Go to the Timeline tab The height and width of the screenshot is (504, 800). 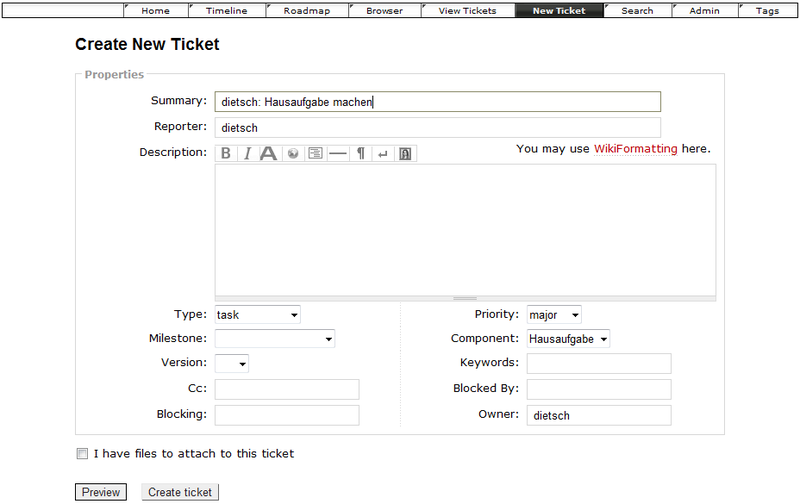pyautogui.click(x=226, y=11)
